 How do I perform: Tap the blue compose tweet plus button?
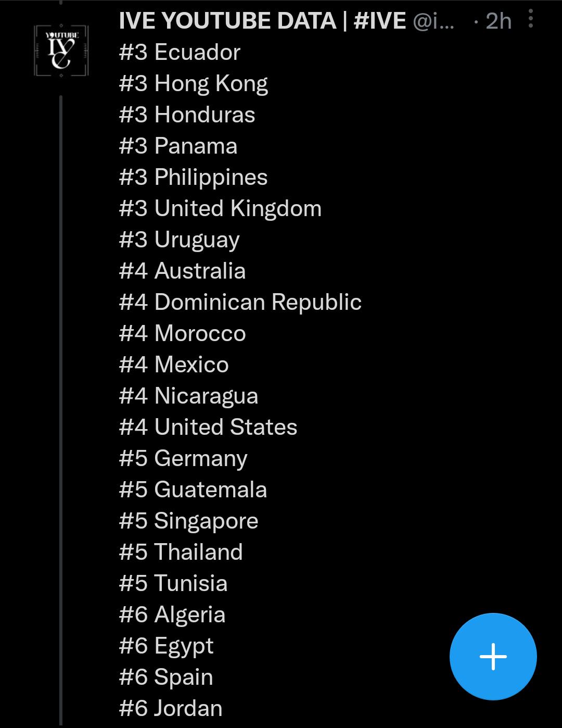(493, 656)
